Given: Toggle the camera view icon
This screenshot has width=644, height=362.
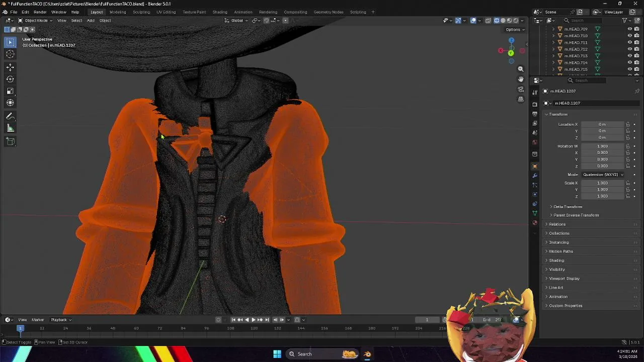Looking at the screenshot, I should 521,89.
